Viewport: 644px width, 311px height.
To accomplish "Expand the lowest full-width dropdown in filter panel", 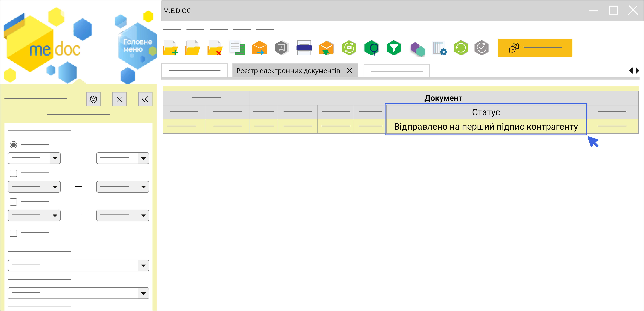I will coord(78,293).
